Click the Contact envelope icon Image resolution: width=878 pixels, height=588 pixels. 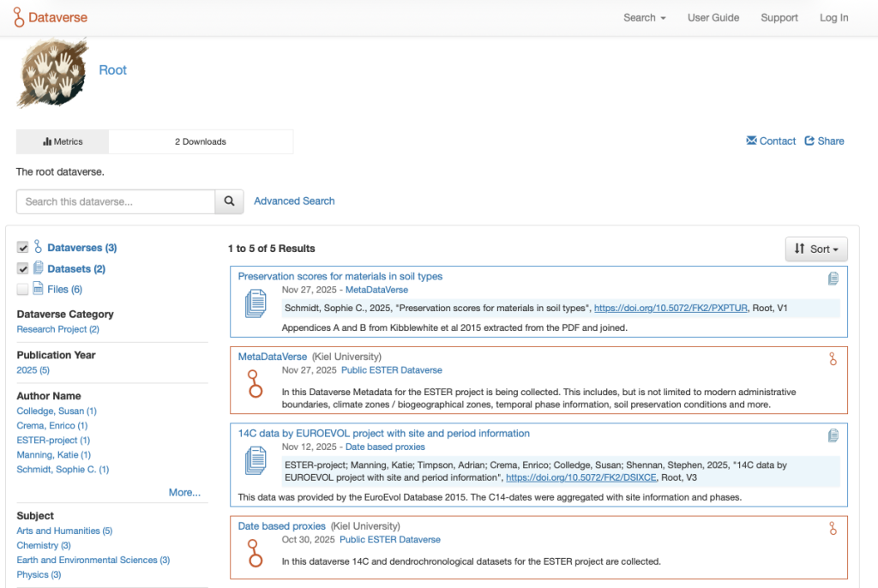(x=751, y=141)
